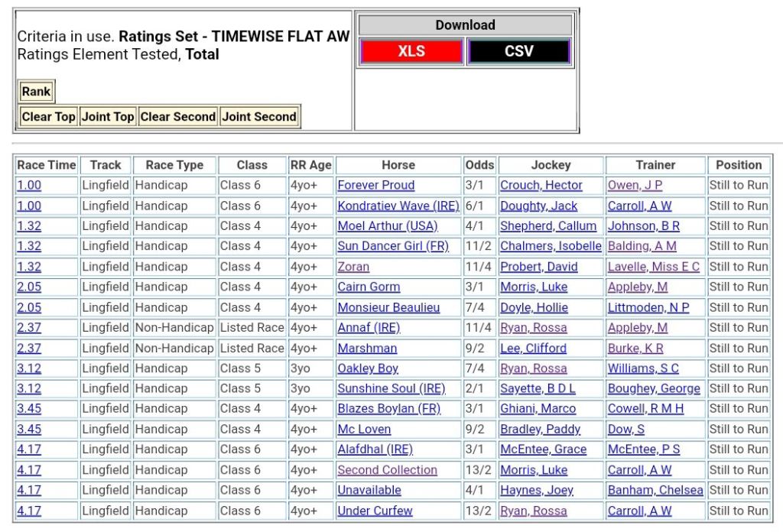This screenshot has height=532, width=783.
Task: Open the Under Curfew horse link
Action: (375, 511)
